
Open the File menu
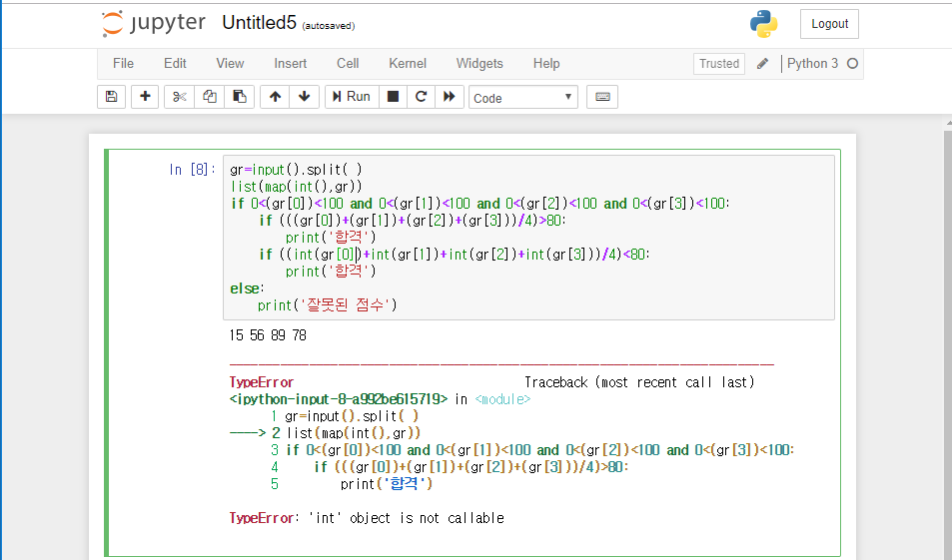click(123, 63)
